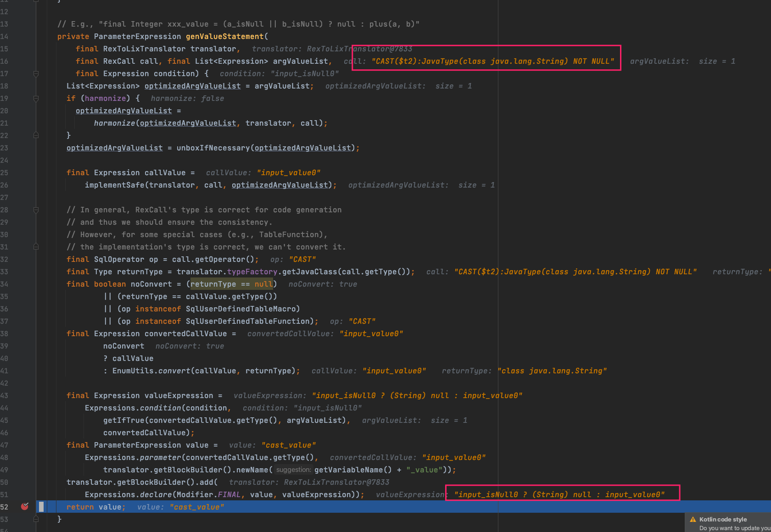
Task: Click the implementSafe method call
Action: pyautogui.click(x=115, y=185)
